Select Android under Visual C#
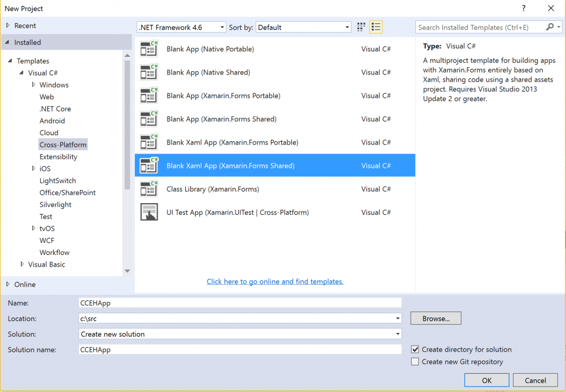The width and height of the screenshot is (566, 392). (x=53, y=121)
